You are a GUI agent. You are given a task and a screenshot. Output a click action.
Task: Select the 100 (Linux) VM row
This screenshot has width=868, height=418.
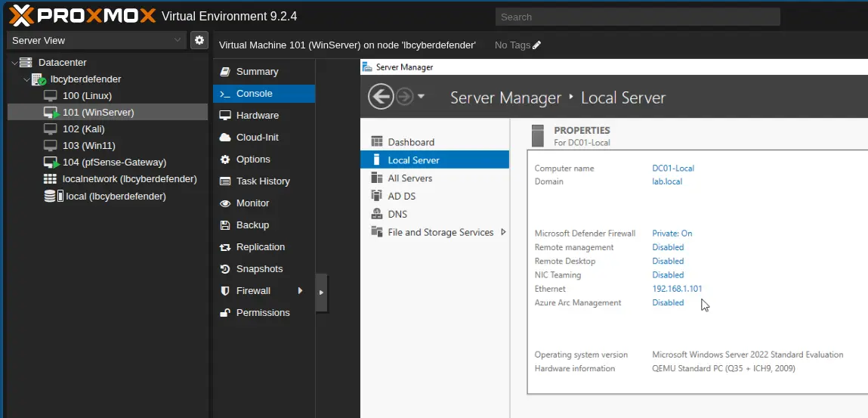107,96
